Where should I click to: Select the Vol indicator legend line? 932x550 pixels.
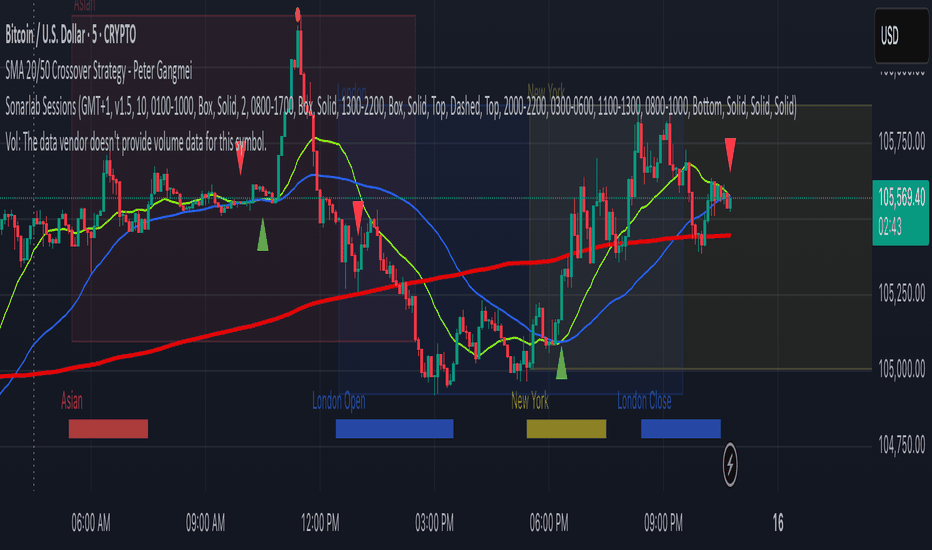(x=136, y=143)
